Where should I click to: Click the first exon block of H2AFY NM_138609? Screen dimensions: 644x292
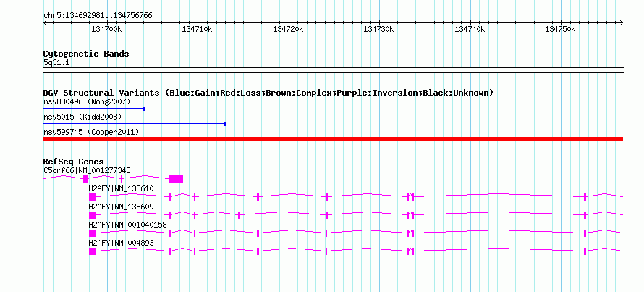click(x=93, y=215)
